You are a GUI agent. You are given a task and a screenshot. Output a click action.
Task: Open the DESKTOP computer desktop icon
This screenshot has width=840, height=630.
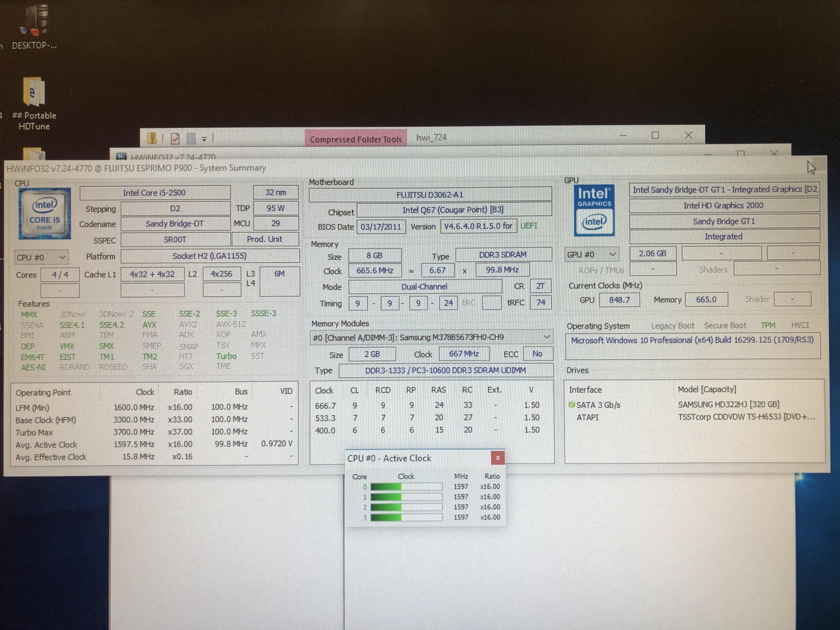(34, 26)
